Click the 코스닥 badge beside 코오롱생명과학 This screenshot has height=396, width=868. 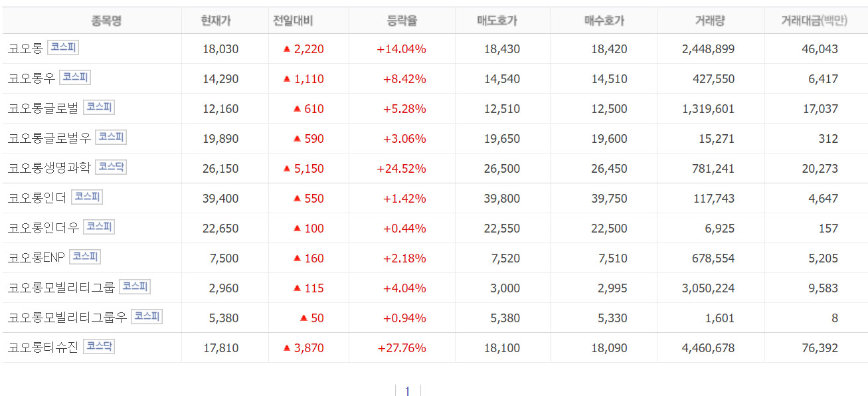click(111, 167)
